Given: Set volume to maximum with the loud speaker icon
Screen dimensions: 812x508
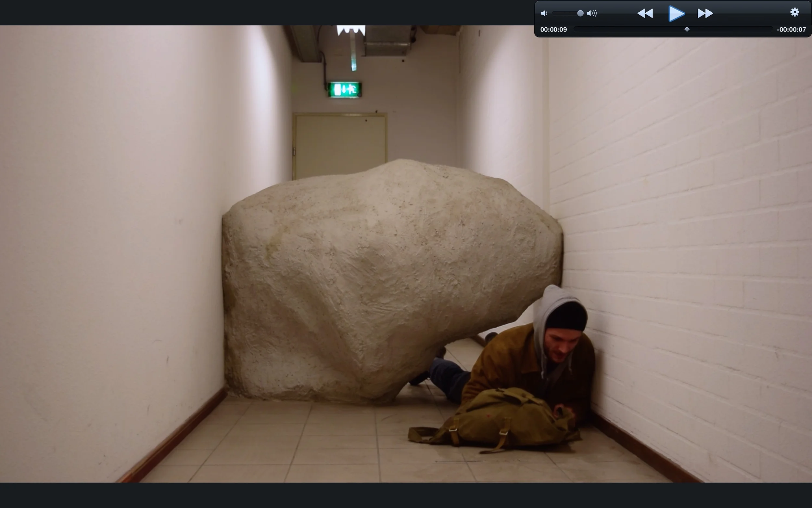Looking at the screenshot, I should pos(591,13).
